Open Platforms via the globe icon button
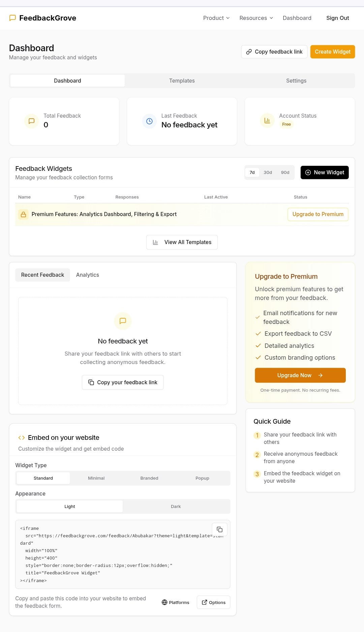Screen dimensions: 364x632 176,602
